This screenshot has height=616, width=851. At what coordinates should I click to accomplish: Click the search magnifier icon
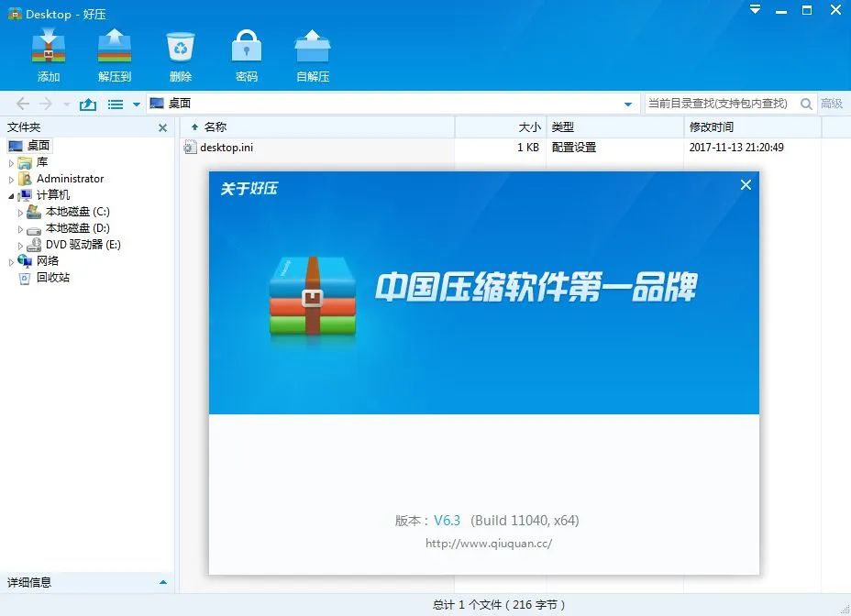point(805,104)
